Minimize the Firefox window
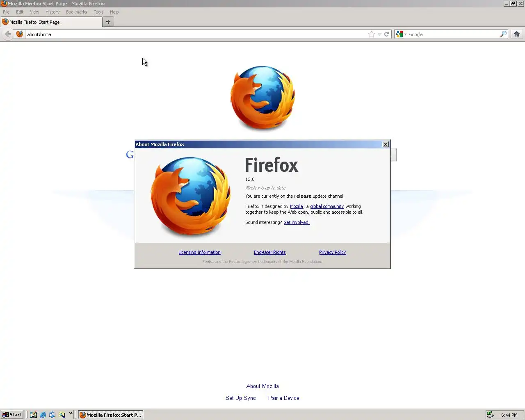The image size is (525, 420). click(507, 3)
